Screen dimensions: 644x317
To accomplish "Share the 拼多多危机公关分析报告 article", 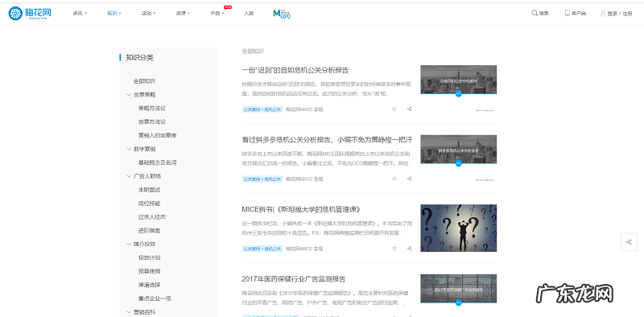I will click(409, 179).
